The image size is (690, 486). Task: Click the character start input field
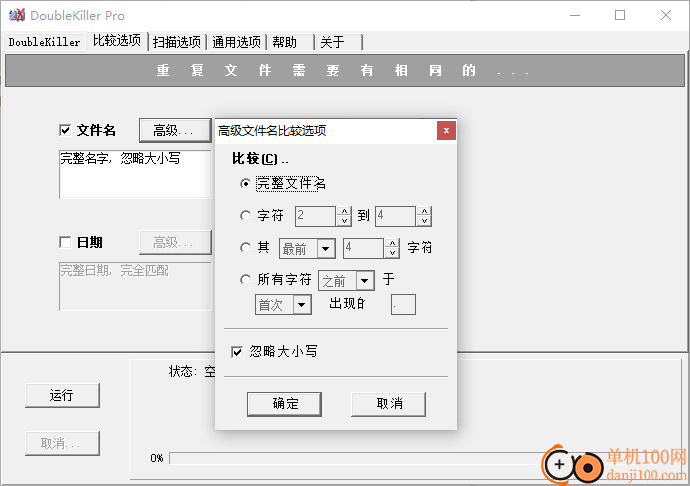coord(316,216)
